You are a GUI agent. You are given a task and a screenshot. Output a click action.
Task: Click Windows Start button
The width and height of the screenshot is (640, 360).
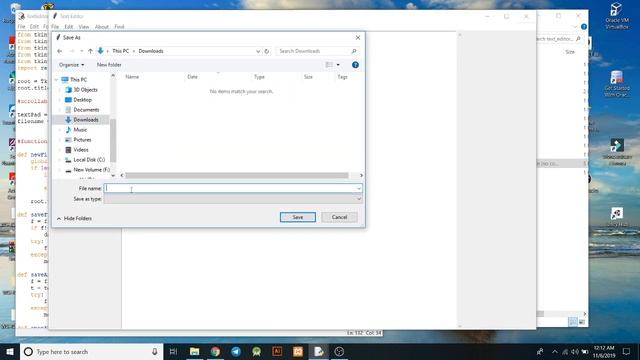(10, 351)
